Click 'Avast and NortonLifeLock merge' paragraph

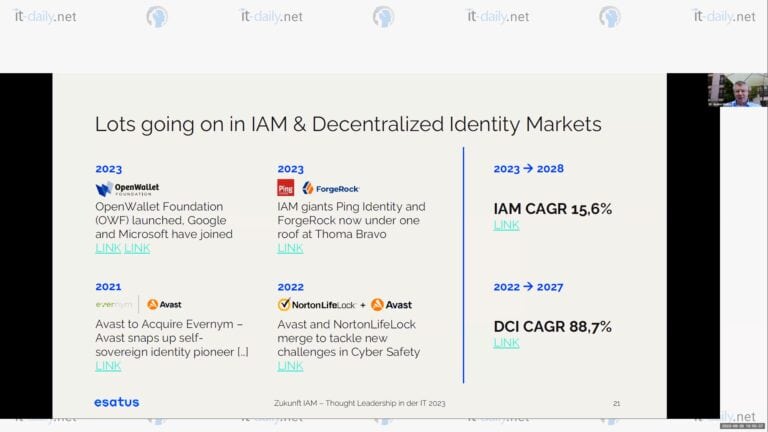[x=349, y=338]
